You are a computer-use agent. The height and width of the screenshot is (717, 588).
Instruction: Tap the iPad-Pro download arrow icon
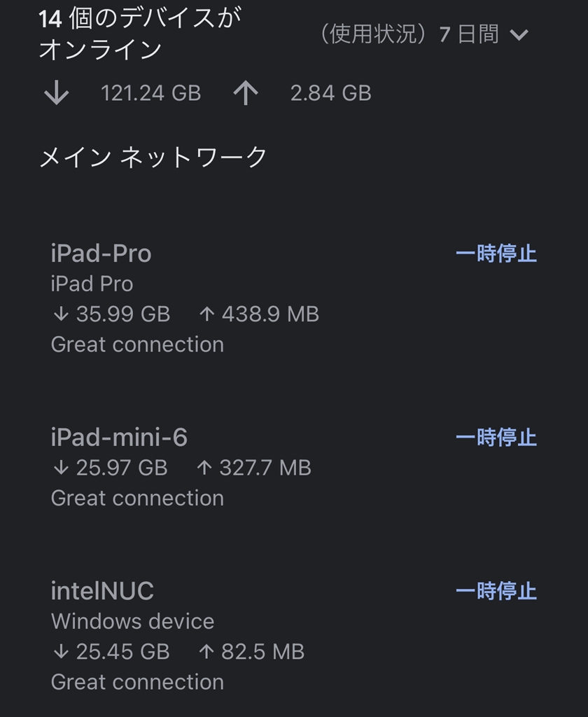(x=61, y=314)
